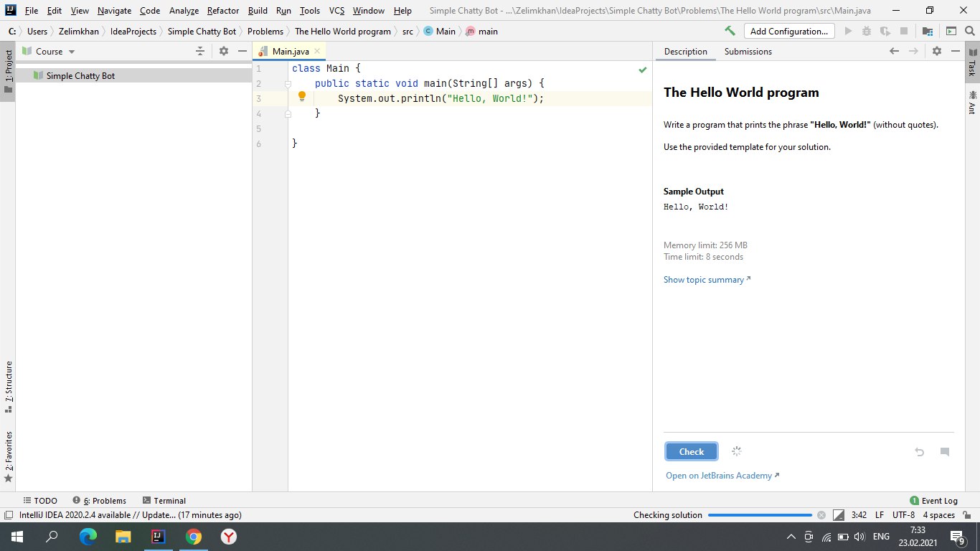Click the yellow lightbulb intention icon

pos(302,96)
